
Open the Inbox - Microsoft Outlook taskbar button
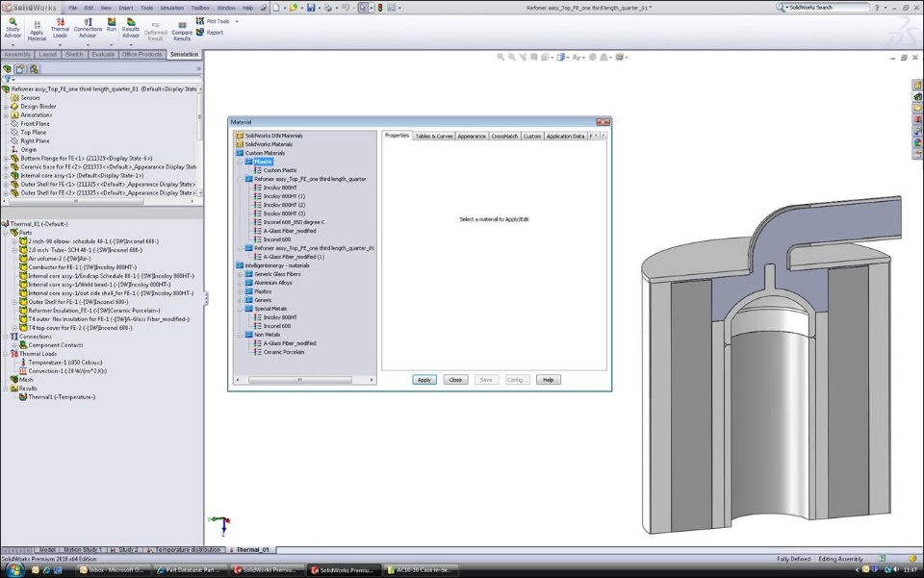tap(112, 569)
